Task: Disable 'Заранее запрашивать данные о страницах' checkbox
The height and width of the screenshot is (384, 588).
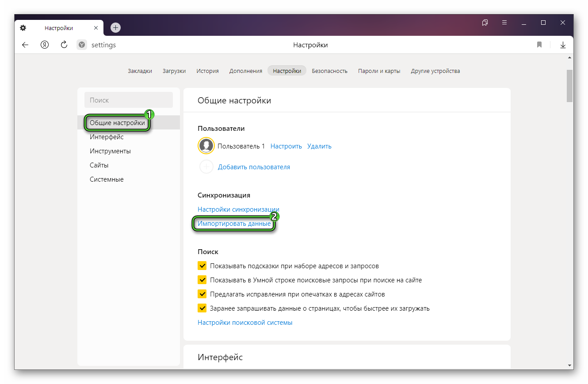Action: pyautogui.click(x=202, y=308)
